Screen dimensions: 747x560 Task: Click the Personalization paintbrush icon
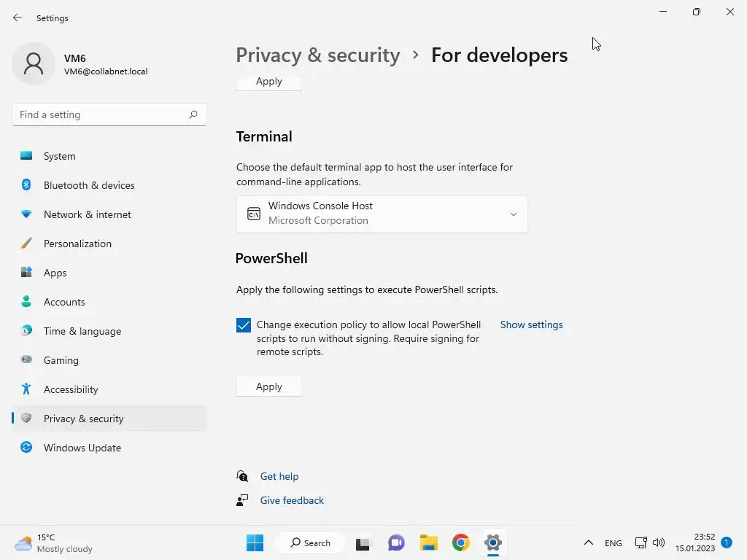pos(26,244)
